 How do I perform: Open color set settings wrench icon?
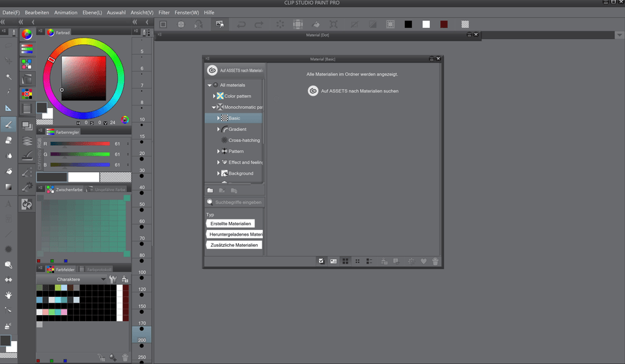pyautogui.click(x=112, y=279)
